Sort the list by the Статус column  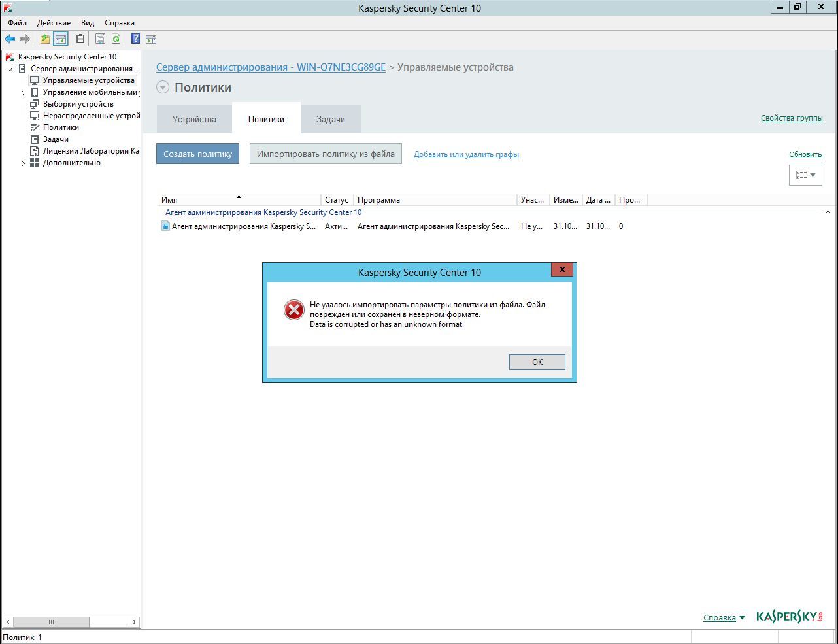pyautogui.click(x=337, y=200)
